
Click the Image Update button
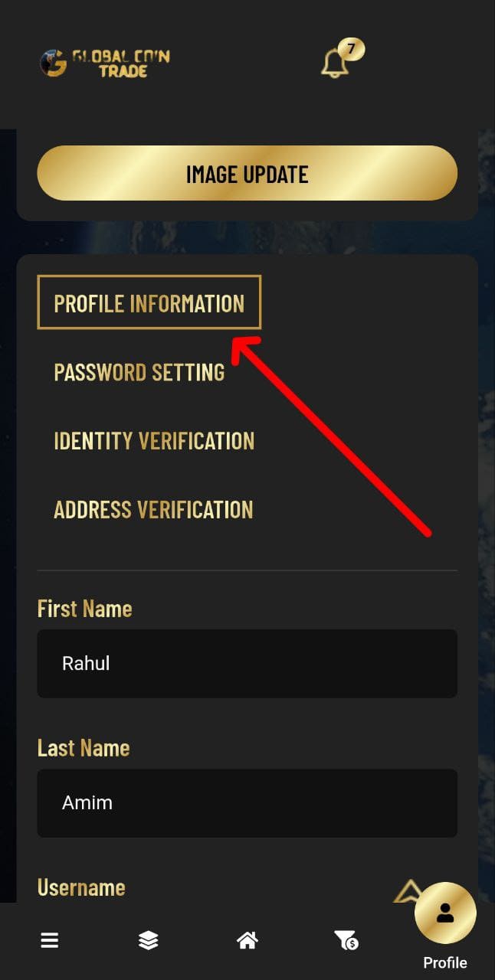tap(247, 173)
